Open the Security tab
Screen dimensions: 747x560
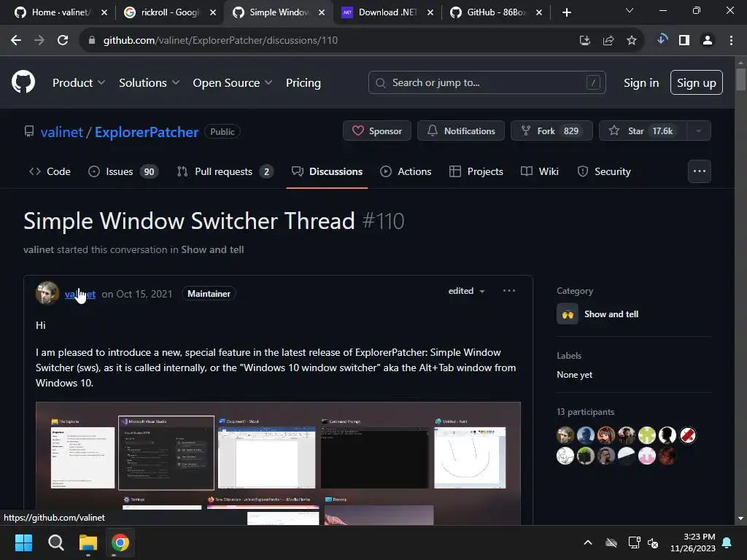tap(603, 171)
